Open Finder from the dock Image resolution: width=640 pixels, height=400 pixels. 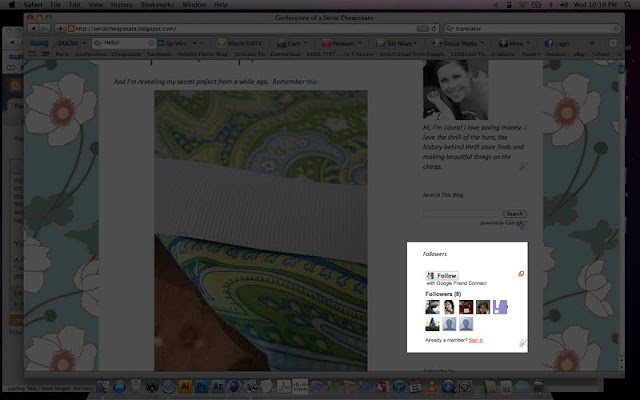pyautogui.click(x=103, y=386)
